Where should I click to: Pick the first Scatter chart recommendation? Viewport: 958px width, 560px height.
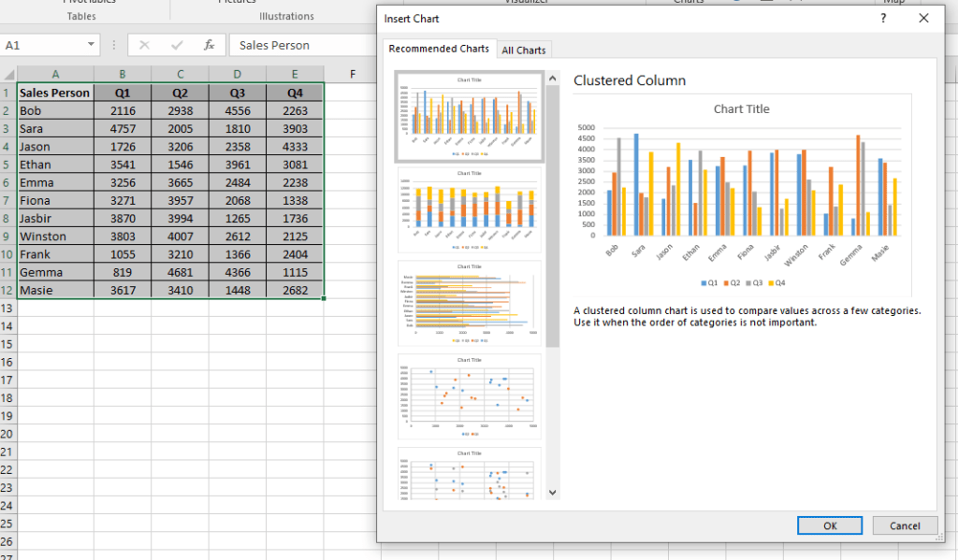tap(469, 396)
